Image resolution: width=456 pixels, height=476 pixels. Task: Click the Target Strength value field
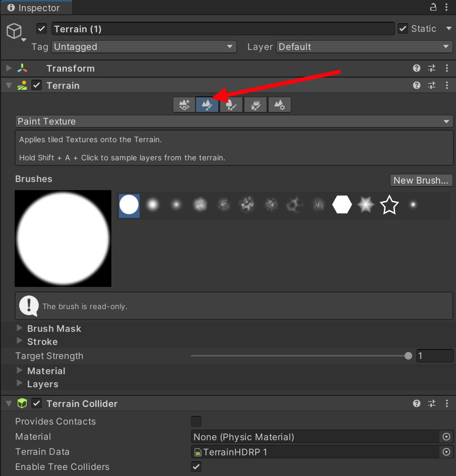click(434, 356)
